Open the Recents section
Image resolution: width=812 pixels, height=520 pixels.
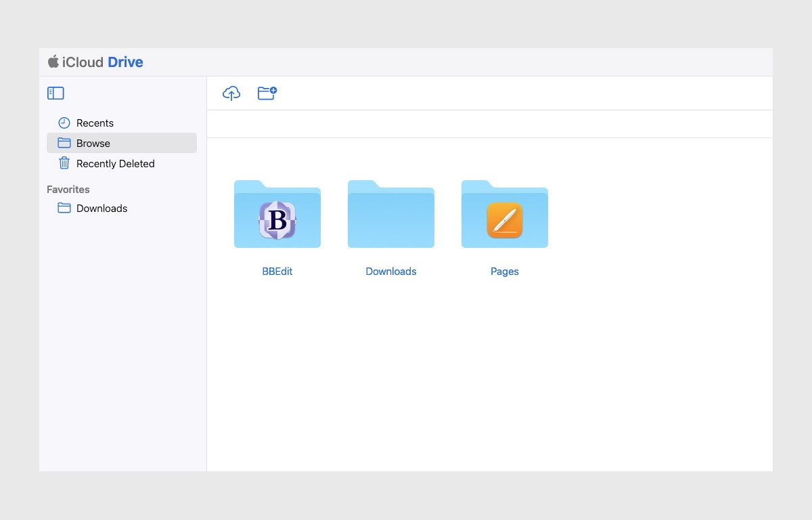point(122,123)
